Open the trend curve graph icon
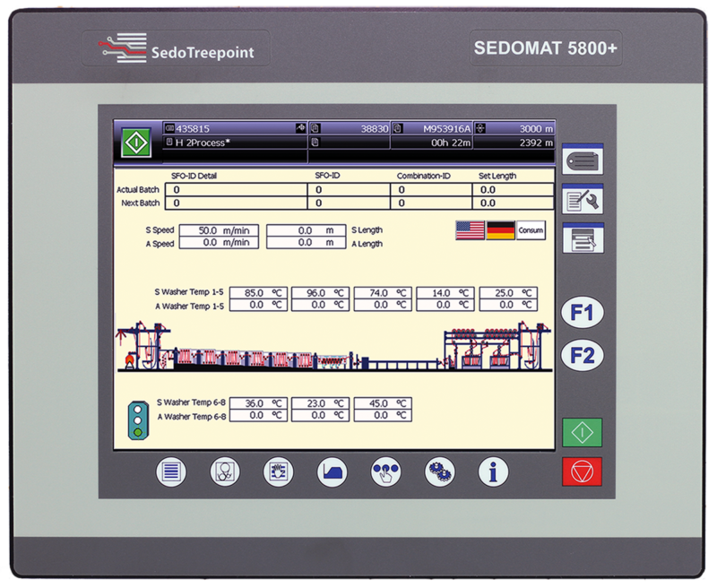This screenshot has height=588, width=717. pos(333,471)
